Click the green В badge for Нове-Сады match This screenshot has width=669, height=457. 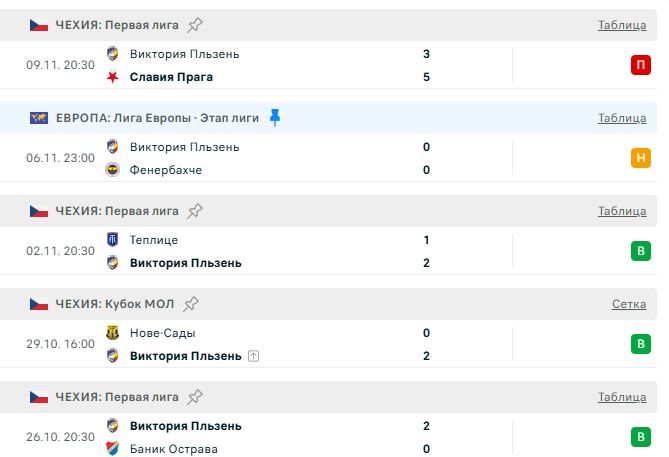click(640, 344)
